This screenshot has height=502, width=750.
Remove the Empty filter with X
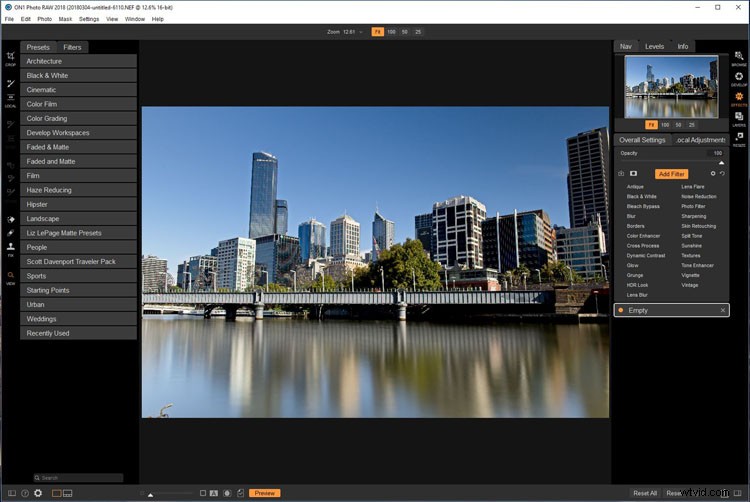click(723, 310)
